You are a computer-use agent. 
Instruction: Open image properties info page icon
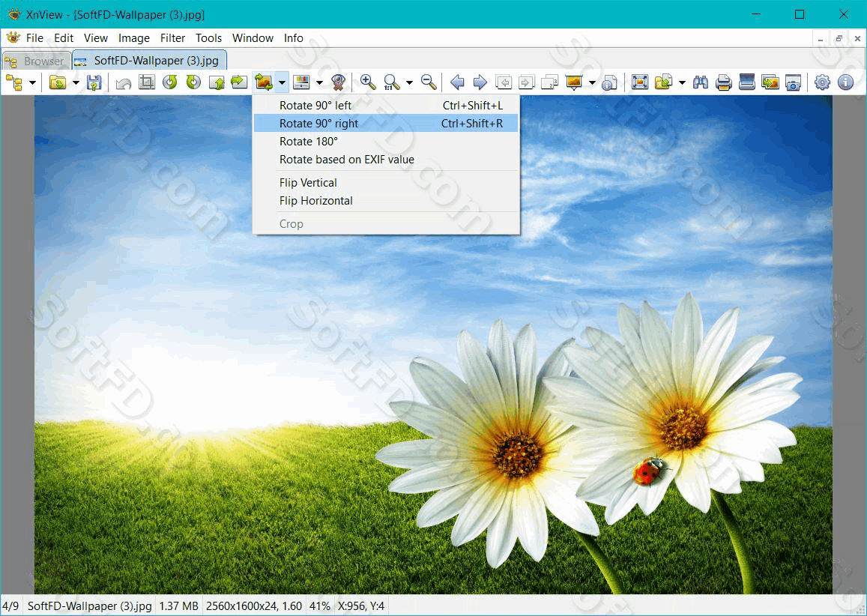[609, 83]
